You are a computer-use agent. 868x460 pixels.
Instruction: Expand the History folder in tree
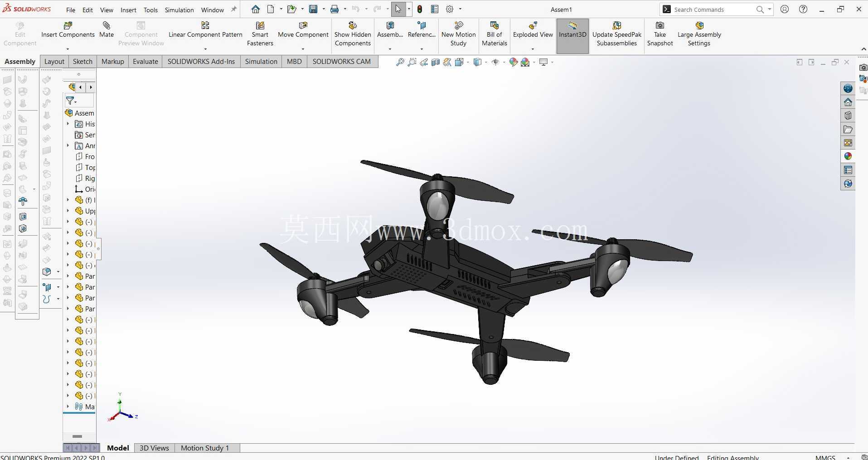click(68, 124)
